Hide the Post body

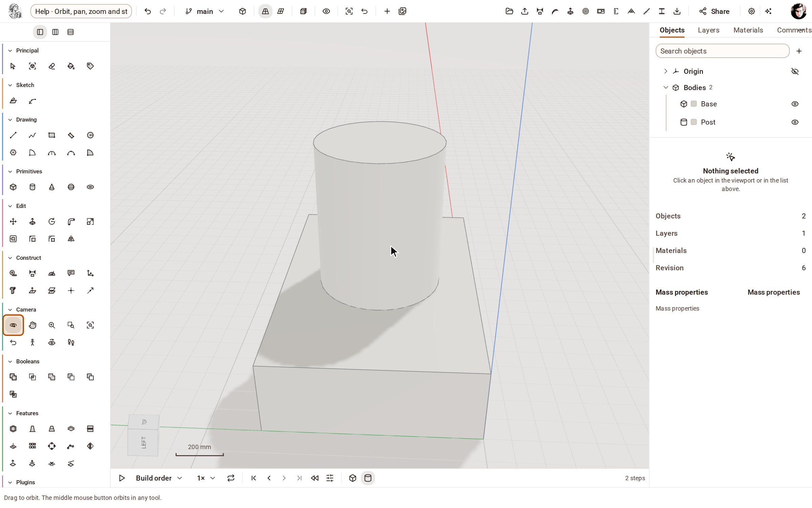(x=795, y=122)
